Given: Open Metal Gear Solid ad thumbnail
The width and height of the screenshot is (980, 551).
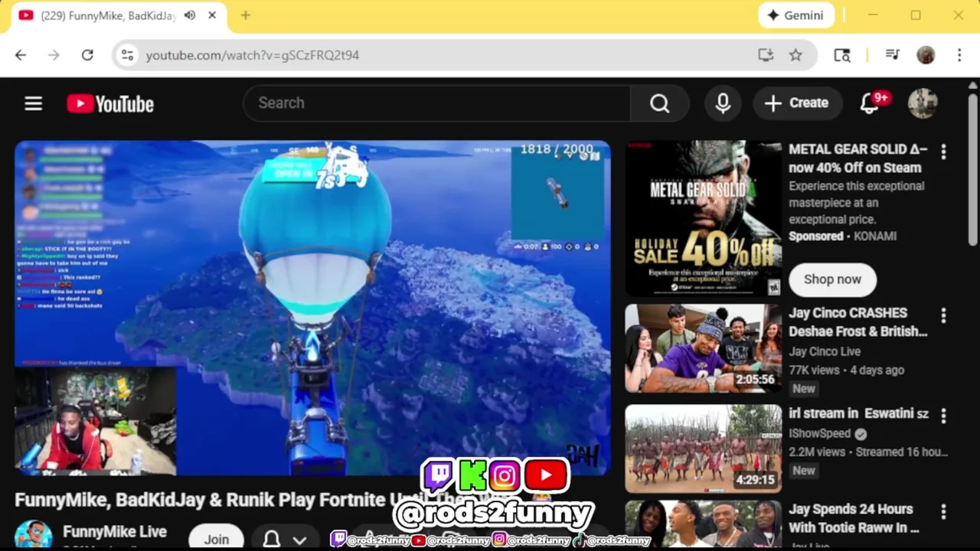Looking at the screenshot, I should coord(704,219).
